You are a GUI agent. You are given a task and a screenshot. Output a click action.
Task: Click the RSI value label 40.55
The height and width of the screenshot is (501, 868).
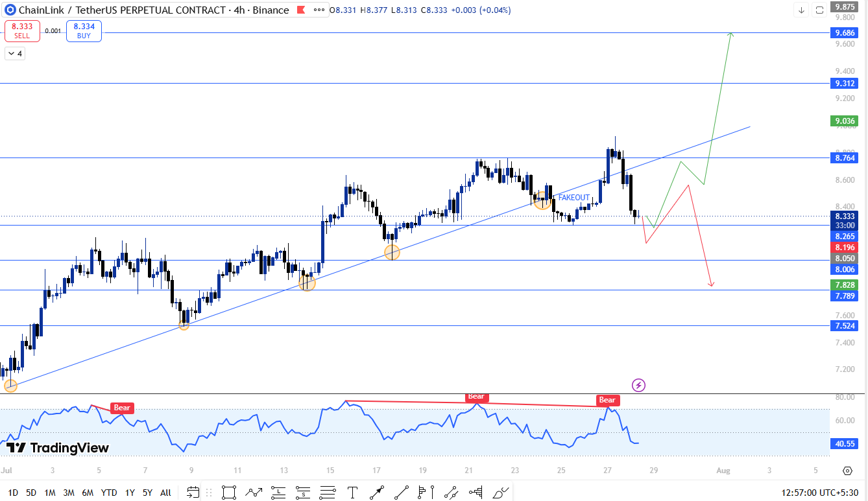(844, 444)
